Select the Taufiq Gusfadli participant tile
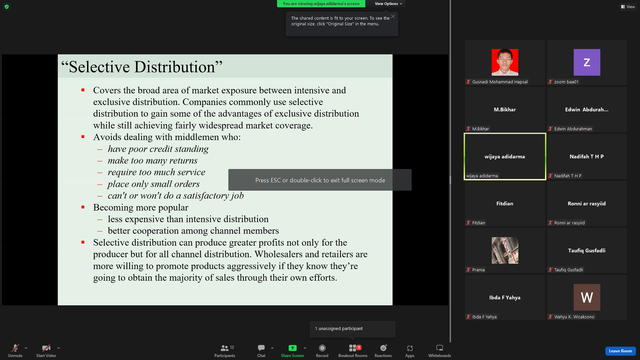Image resolution: width=640 pixels, height=360 pixels. point(587,251)
